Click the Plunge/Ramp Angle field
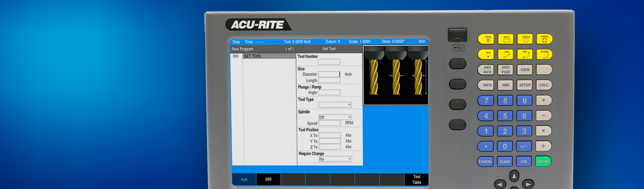This screenshot has height=189, width=644. tap(329, 93)
